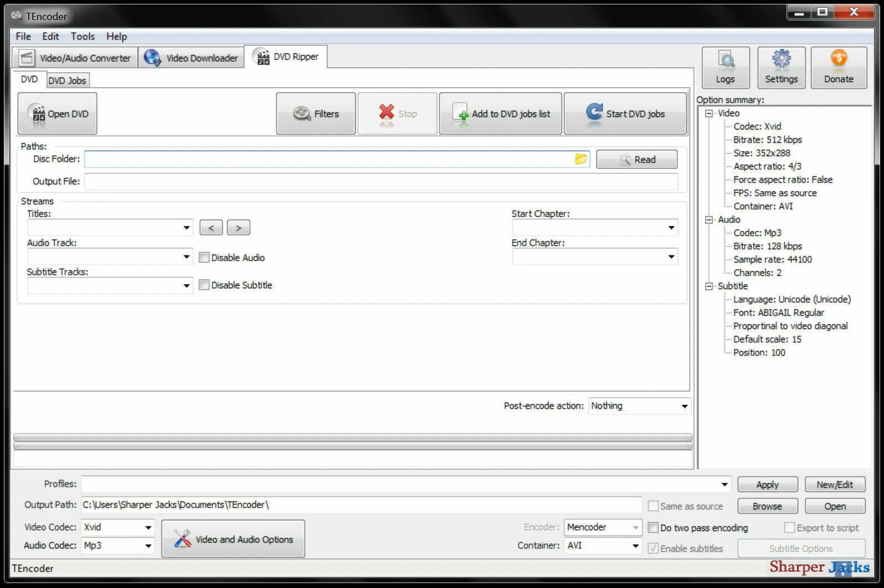This screenshot has height=588, width=884.
Task: Click the Apply profile button
Action: tap(768, 484)
